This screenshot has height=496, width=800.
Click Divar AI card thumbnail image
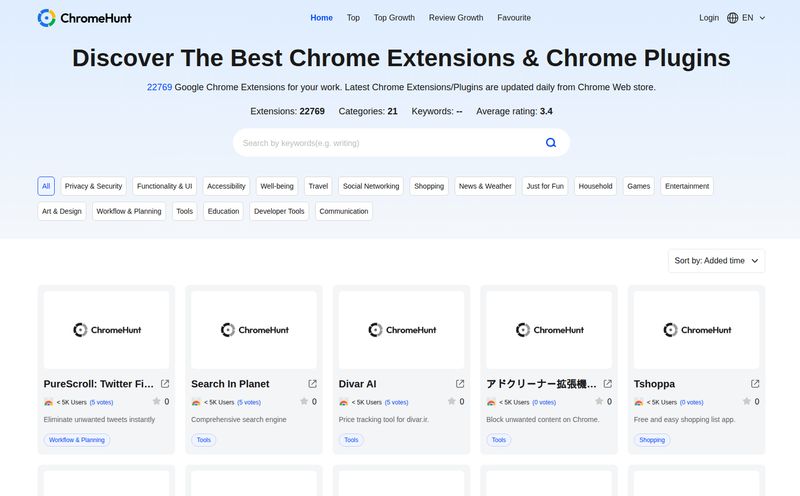tap(402, 330)
